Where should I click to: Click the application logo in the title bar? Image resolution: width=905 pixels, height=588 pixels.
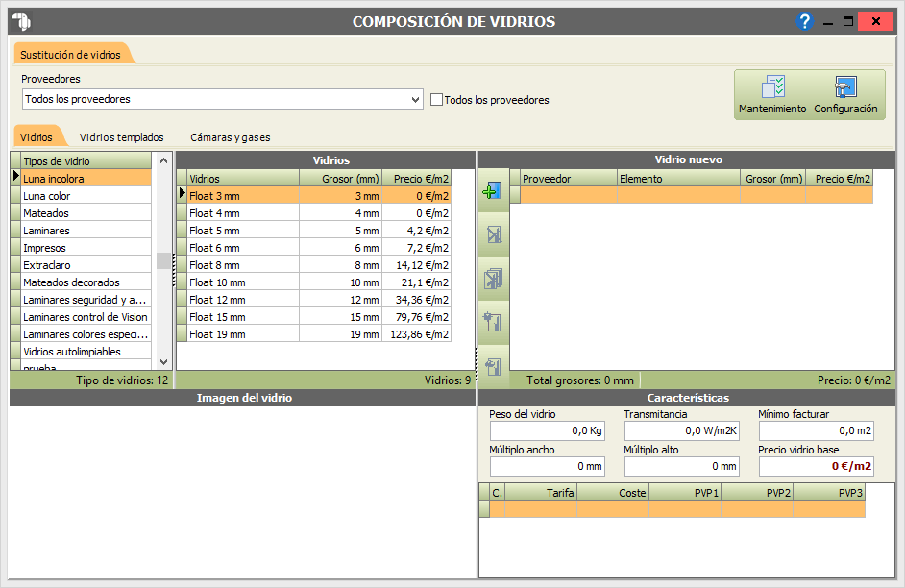pos(22,21)
